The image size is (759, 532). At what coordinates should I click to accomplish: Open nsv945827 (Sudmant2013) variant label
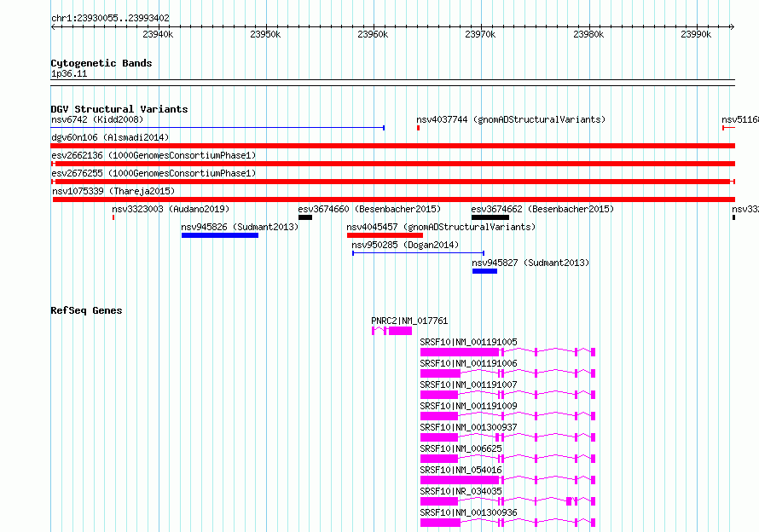point(530,263)
